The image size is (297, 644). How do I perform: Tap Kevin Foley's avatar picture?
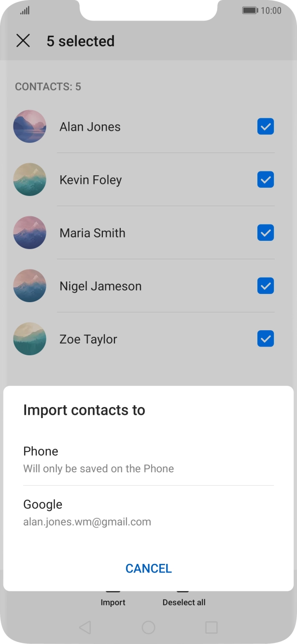[x=29, y=180]
